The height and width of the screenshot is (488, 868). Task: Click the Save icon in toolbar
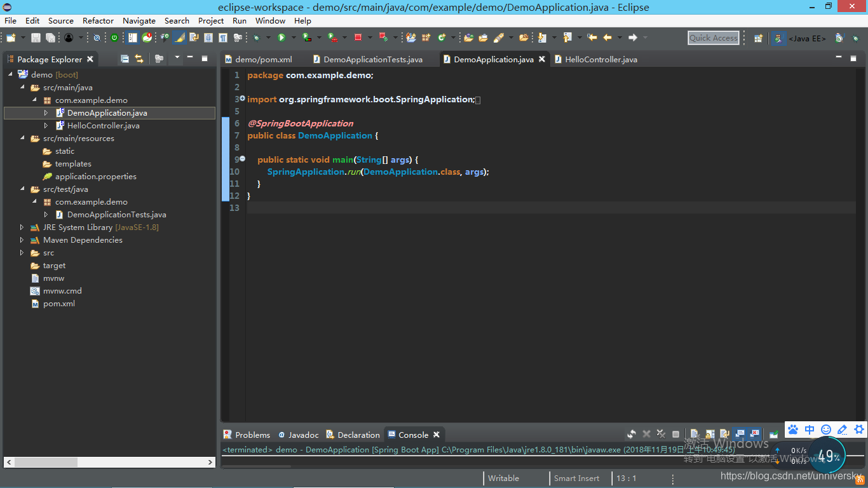[36, 37]
